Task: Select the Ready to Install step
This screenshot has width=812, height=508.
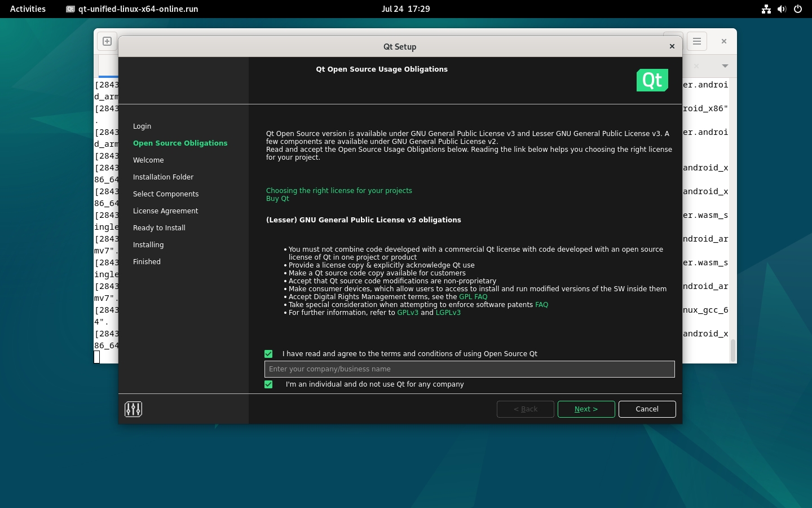Action: (159, 228)
